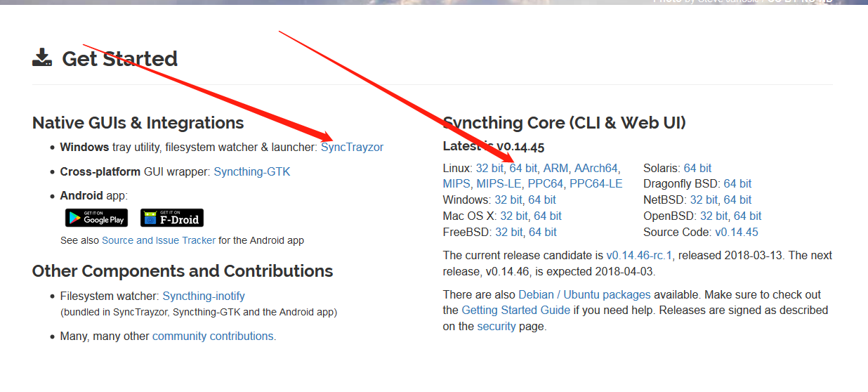This screenshot has width=868, height=392.
Task: Download Linux ARM build
Action: pos(555,169)
